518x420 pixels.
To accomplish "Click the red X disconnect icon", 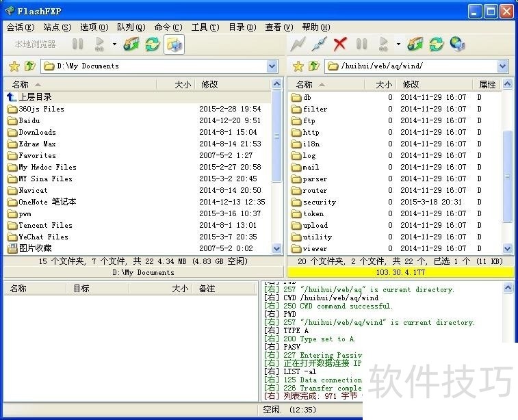I will pyautogui.click(x=340, y=44).
